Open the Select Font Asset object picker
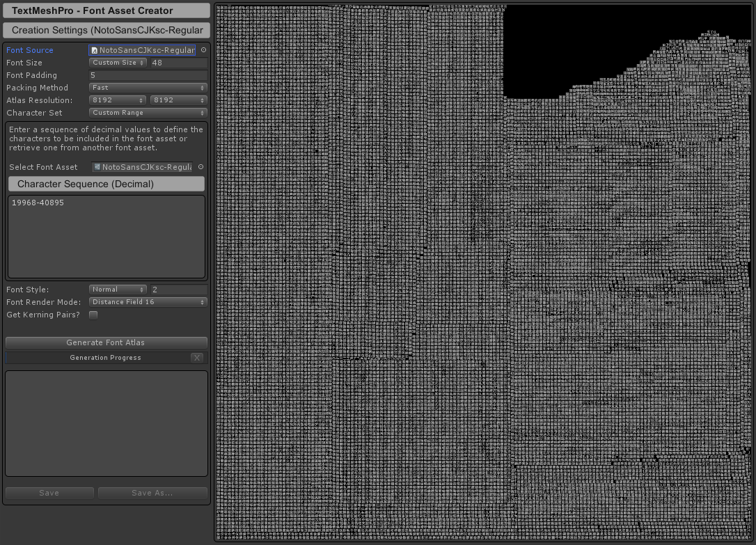 [x=200, y=167]
